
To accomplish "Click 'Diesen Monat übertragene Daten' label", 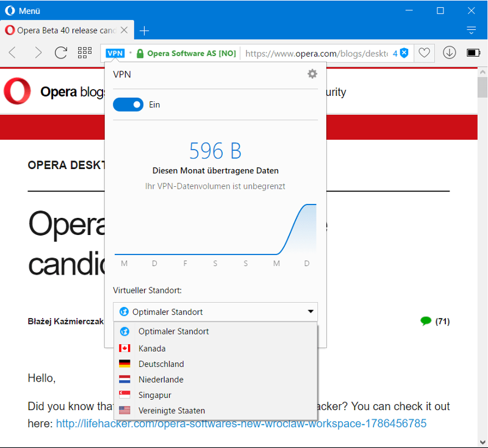I will click(x=215, y=171).
